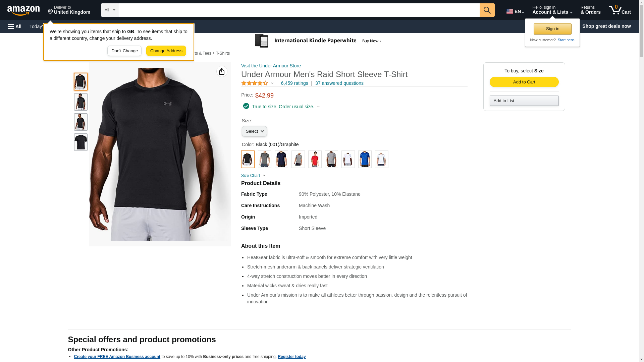Click the Change Address button
This screenshot has width=644, height=362.
[x=166, y=51]
